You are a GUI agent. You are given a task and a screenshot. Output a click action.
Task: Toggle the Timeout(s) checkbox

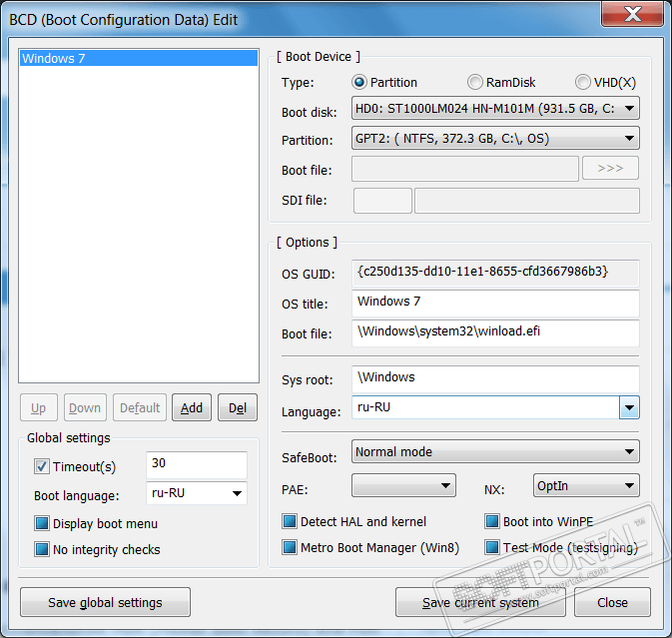(42, 466)
